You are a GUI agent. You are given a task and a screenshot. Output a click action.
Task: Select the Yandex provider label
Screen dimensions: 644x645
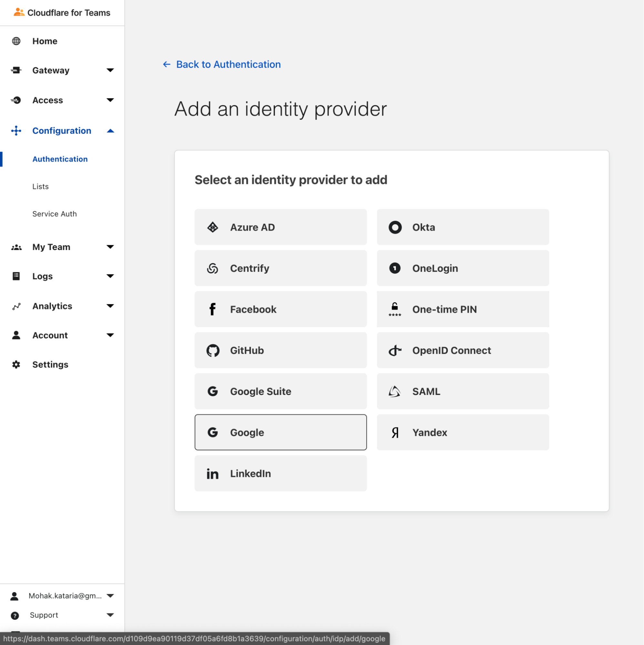(430, 433)
